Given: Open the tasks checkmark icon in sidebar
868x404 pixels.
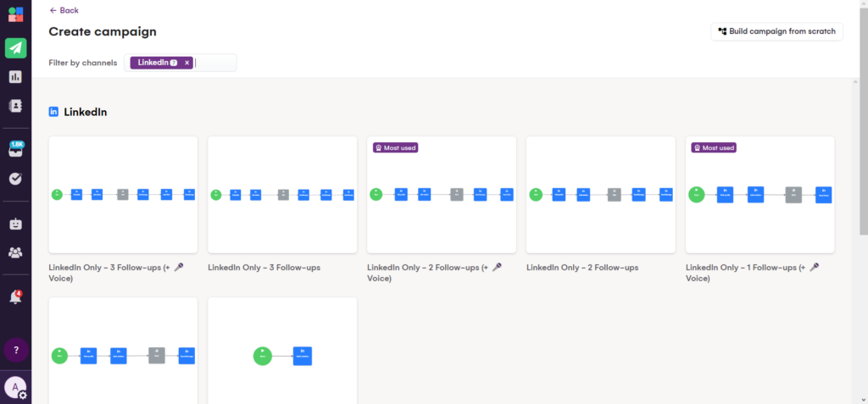Looking at the screenshot, I should pos(15,179).
